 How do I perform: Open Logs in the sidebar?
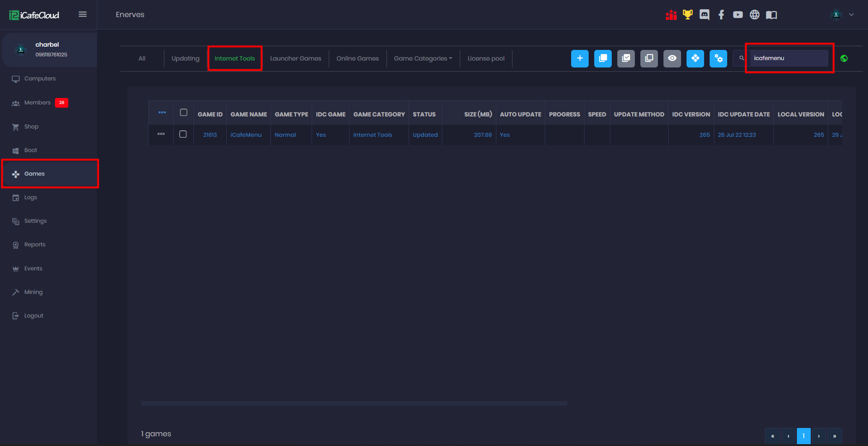click(x=48, y=197)
